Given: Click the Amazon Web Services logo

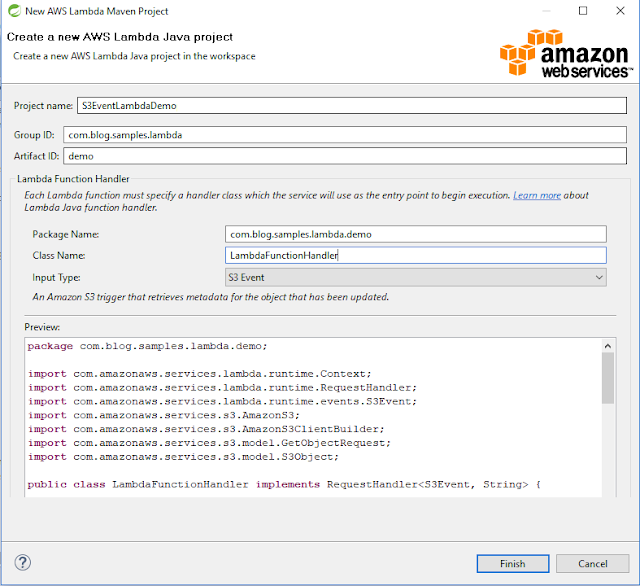Looking at the screenshot, I should pos(566,53).
